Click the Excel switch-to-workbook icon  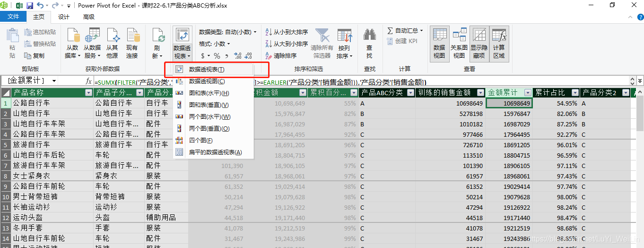[x=19, y=6]
